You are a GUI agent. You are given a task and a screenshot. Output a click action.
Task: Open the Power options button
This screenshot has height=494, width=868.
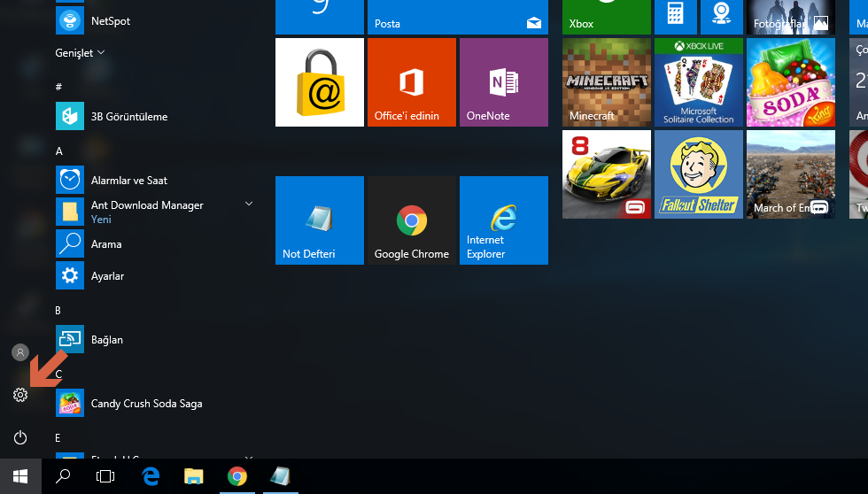(x=20, y=437)
